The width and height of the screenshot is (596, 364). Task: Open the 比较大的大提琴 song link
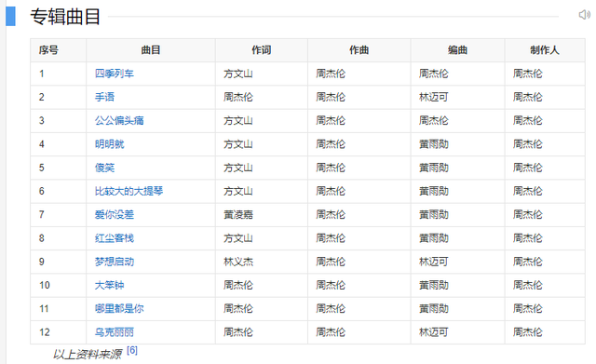(129, 191)
